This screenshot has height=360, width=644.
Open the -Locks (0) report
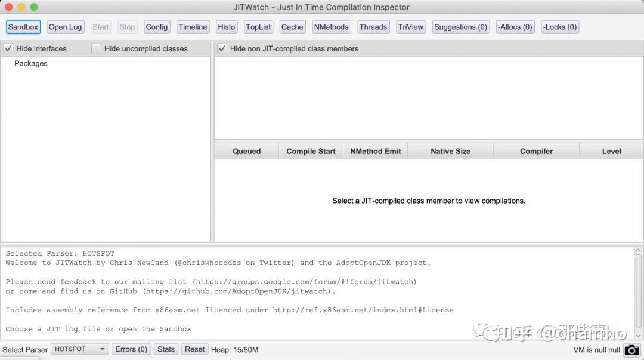(x=560, y=27)
